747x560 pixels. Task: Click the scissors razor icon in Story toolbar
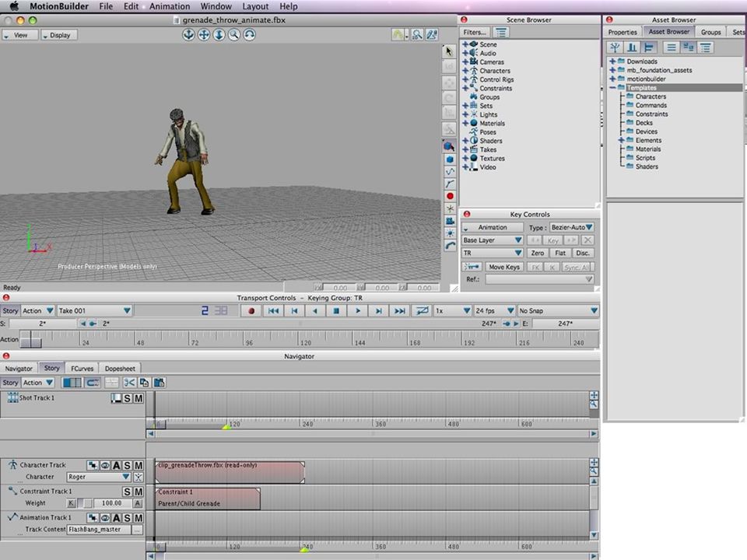tap(129, 383)
